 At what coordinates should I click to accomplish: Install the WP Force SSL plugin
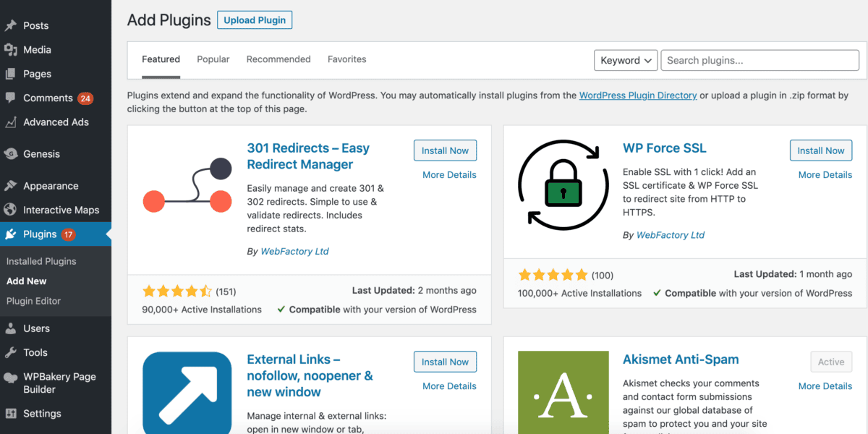tap(821, 150)
